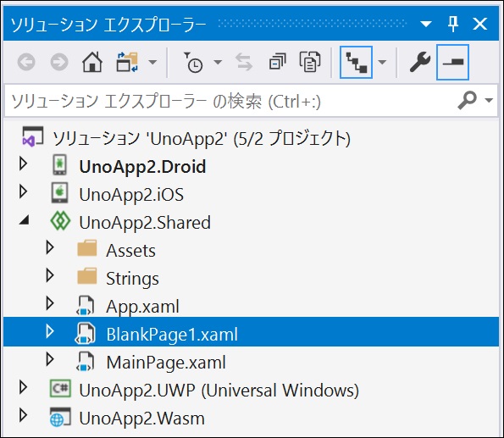Click the Pending Changes Filter clock icon
504x438 pixels.
point(193,62)
